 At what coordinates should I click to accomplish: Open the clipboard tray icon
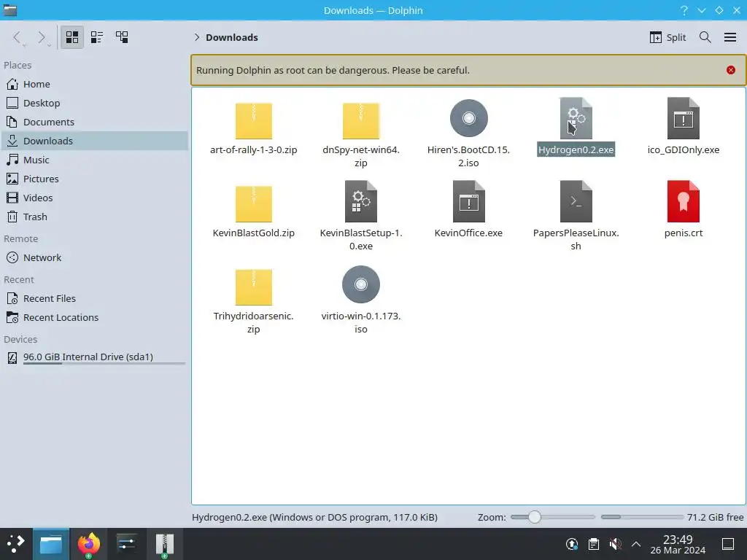click(594, 544)
